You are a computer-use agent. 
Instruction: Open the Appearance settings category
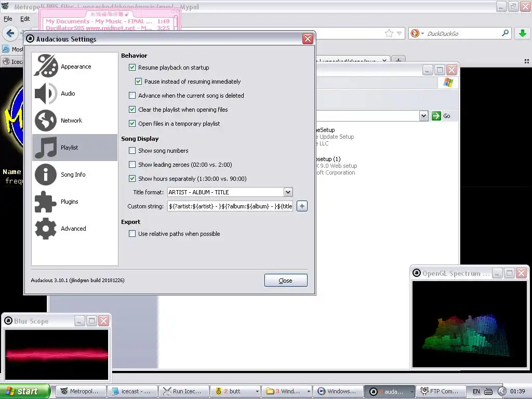pyautogui.click(x=75, y=66)
